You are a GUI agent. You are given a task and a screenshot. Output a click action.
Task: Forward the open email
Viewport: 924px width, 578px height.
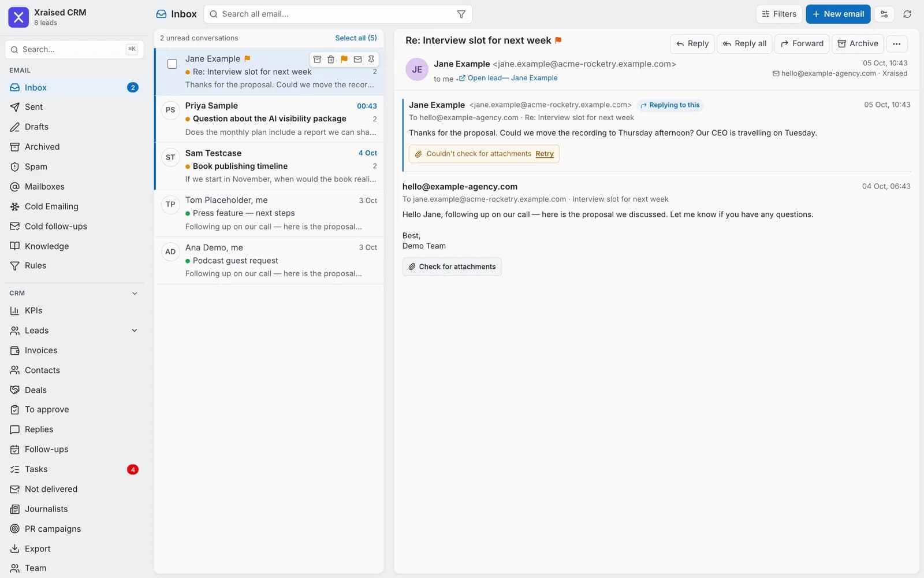[802, 43]
